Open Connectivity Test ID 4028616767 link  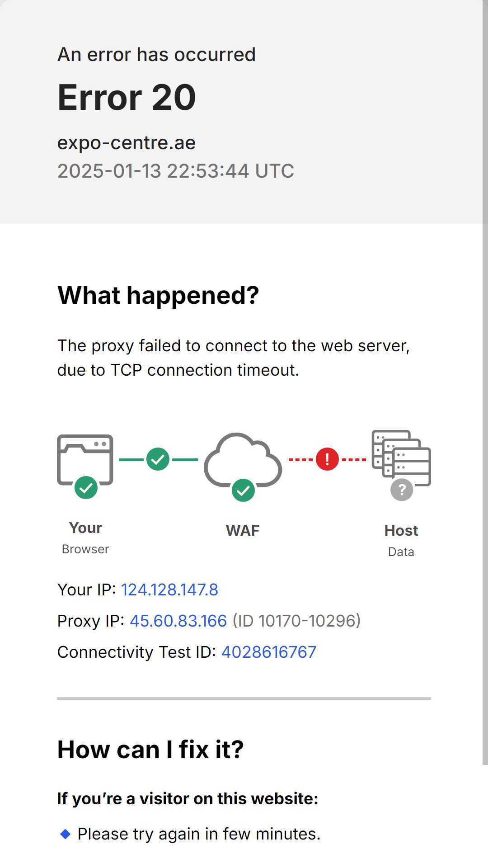pyautogui.click(x=269, y=652)
